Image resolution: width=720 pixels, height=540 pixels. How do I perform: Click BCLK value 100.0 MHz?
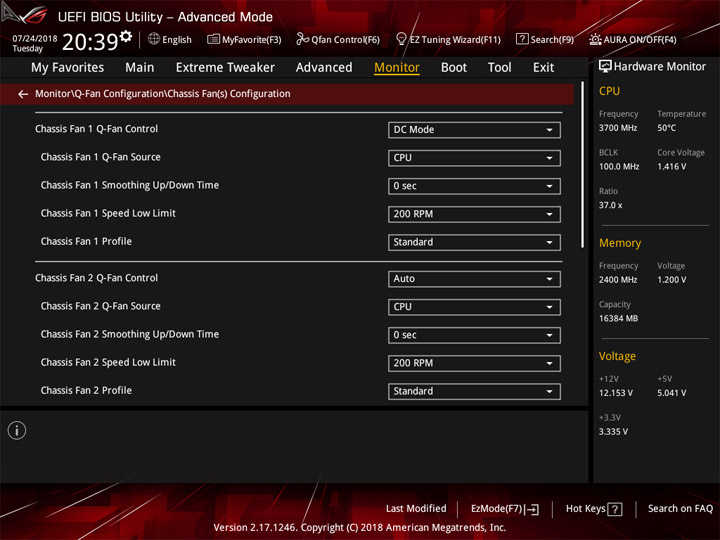point(619,167)
